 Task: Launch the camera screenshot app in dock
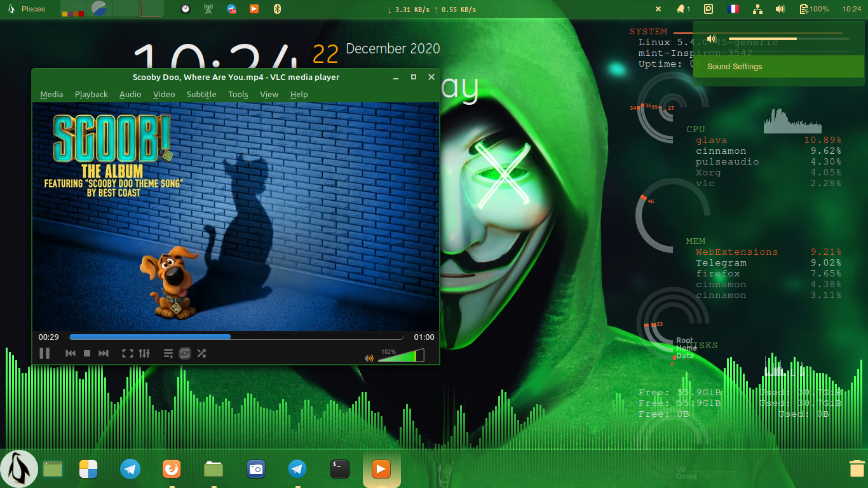coord(255,469)
